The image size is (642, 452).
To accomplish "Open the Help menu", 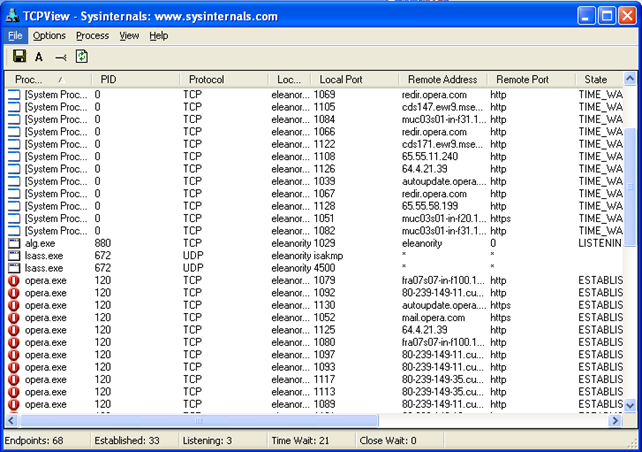I will coord(159,36).
